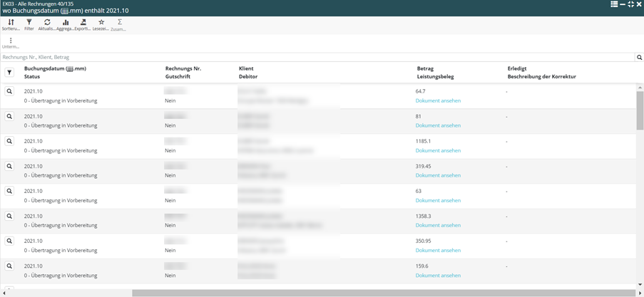Click the Lesezeichen star icon
Viewport: 644px width, 297px height.
pyautogui.click(x=101, y=24)
